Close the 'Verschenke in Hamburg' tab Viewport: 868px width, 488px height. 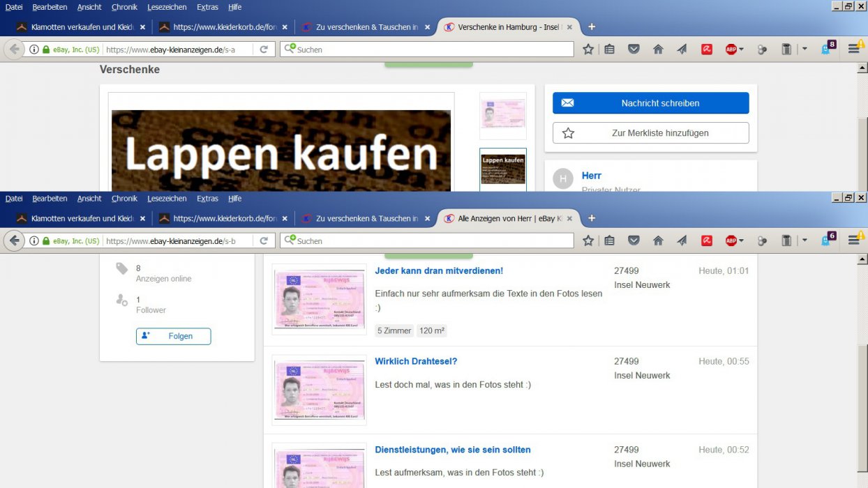(569, 27)
